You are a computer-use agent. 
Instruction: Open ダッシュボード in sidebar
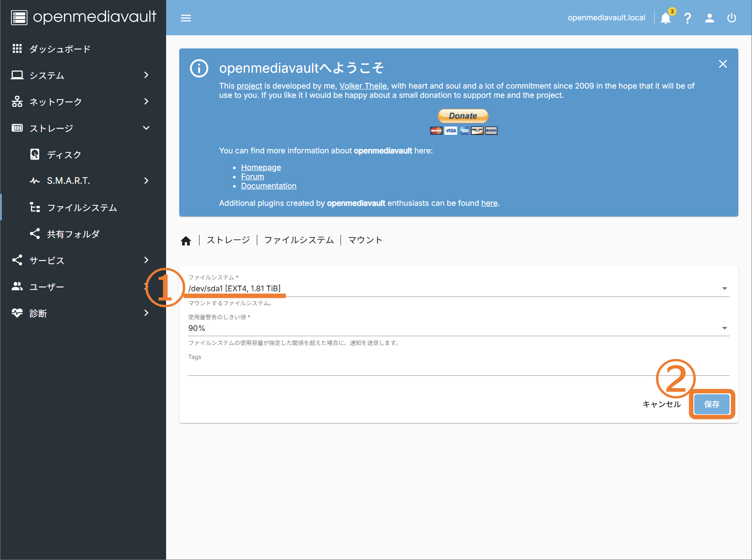(x=83, y=48)
